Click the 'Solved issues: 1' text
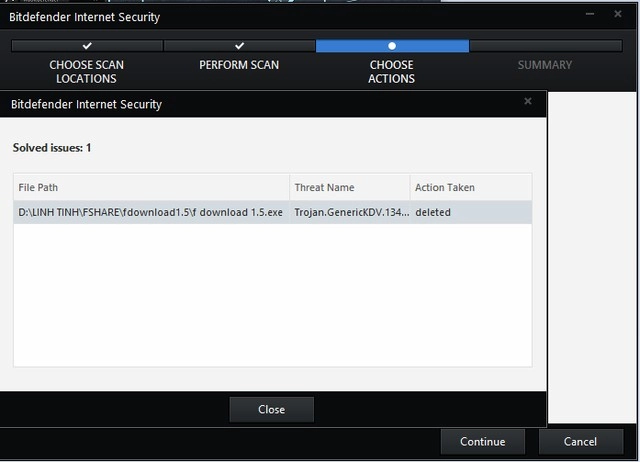 [52, 148]
